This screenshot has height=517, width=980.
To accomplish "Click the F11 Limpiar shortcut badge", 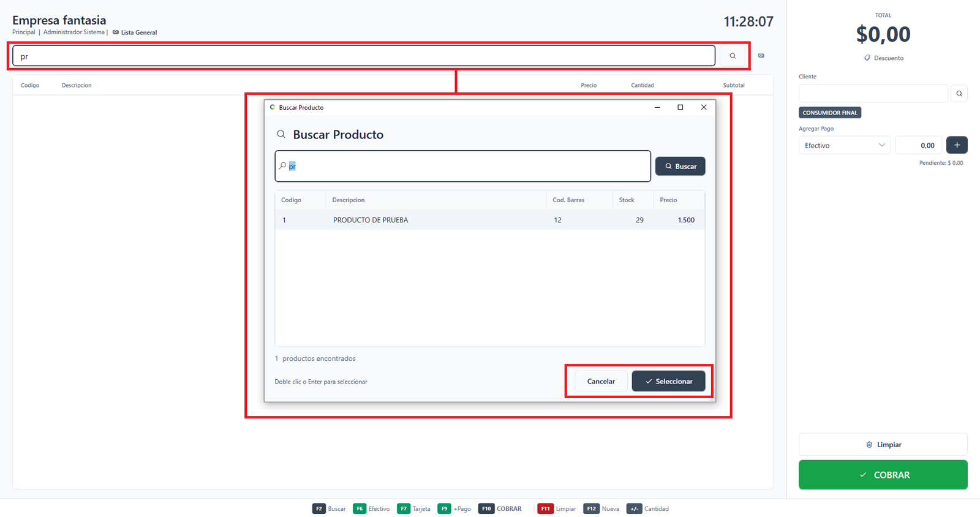I will coord(545,509).
